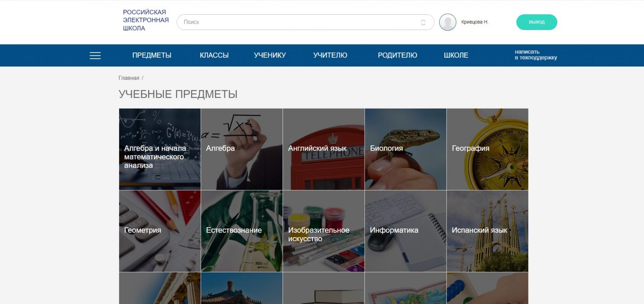Open the hamburger menu icon

pos(95,55)
